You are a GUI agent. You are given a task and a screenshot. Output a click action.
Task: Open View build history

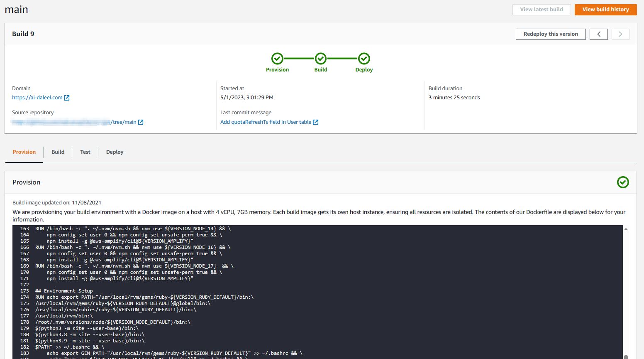(605, 10)
